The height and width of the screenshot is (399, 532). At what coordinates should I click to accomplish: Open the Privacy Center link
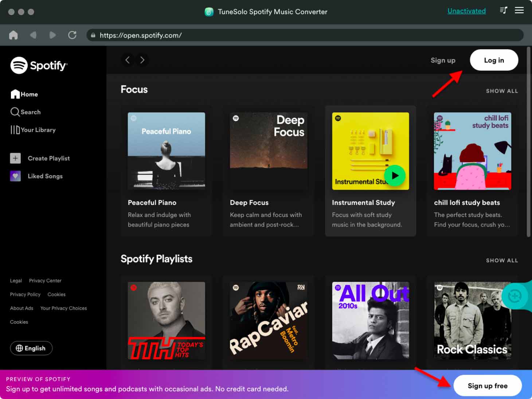pyautogui.click(x=45, y=280)
